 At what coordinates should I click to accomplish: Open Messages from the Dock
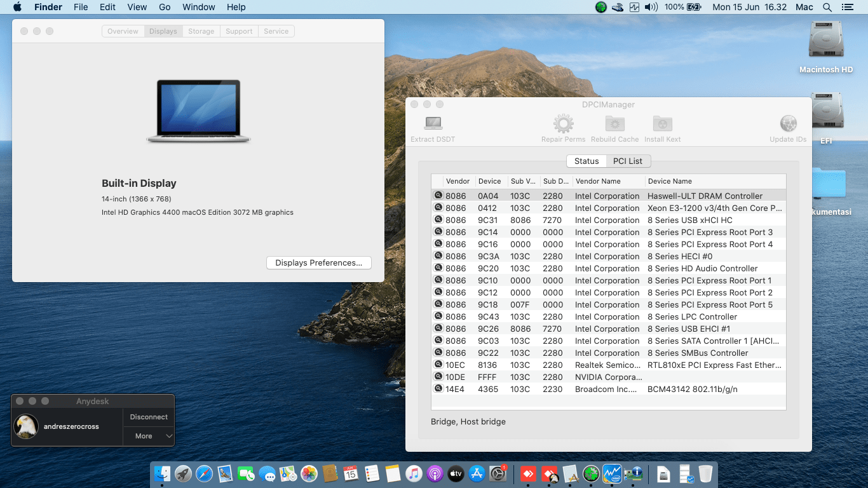coord(267,473)
